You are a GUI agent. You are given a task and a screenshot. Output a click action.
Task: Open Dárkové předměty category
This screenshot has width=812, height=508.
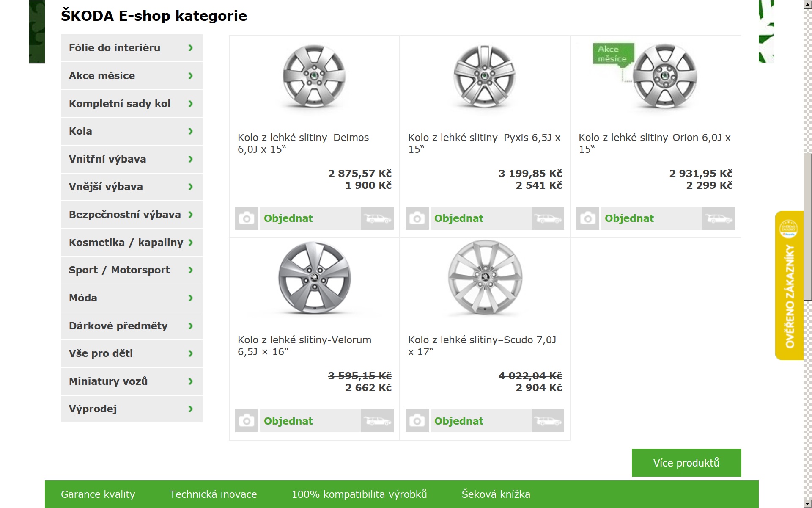(132, 326)
